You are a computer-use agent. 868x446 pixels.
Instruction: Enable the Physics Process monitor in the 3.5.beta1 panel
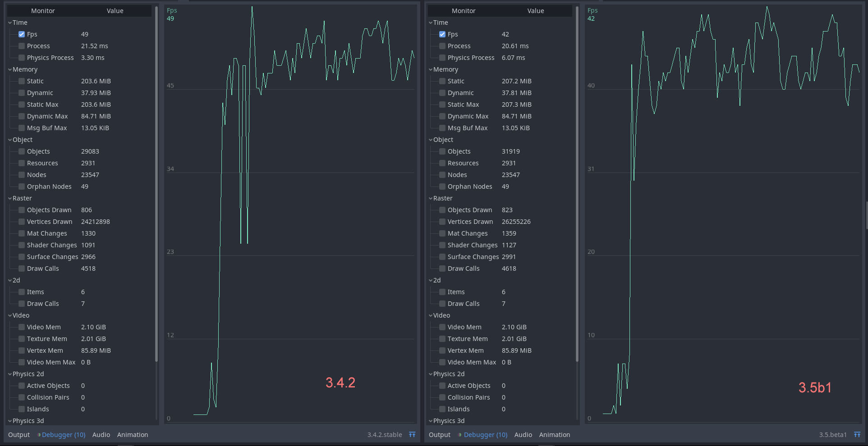coord(442,58)
